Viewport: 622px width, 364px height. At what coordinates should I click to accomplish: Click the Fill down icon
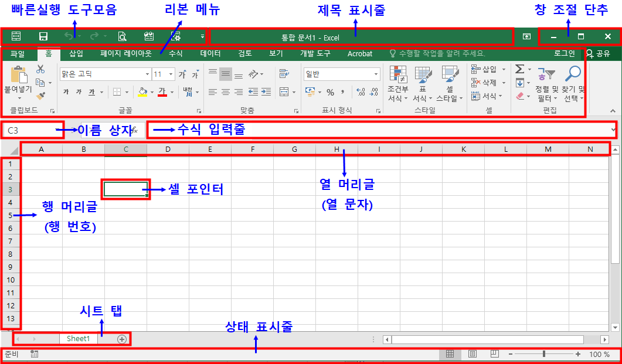[519, 83]
